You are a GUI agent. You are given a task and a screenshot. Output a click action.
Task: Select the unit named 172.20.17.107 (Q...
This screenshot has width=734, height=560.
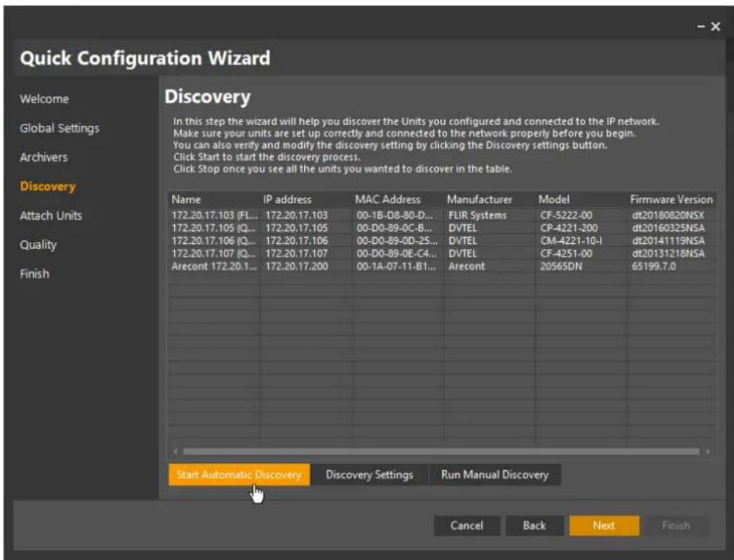pyautogui.click(x=214, y=253)
